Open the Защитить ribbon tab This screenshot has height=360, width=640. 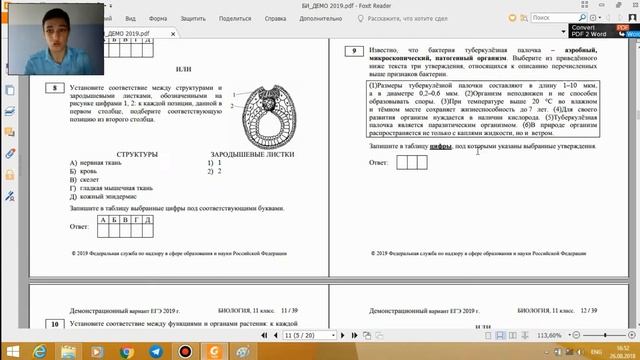coord(193,19)
